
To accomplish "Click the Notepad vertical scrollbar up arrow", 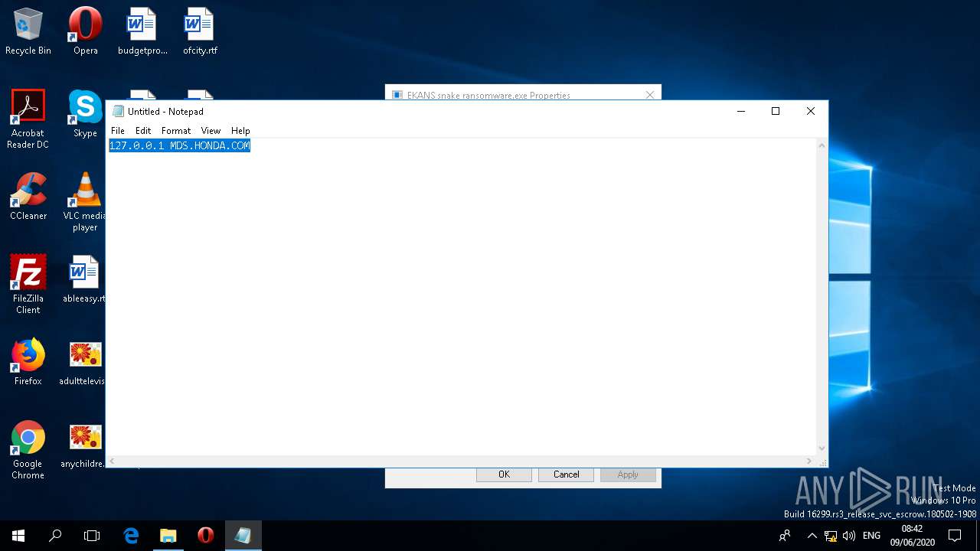I will pos(822,145).
